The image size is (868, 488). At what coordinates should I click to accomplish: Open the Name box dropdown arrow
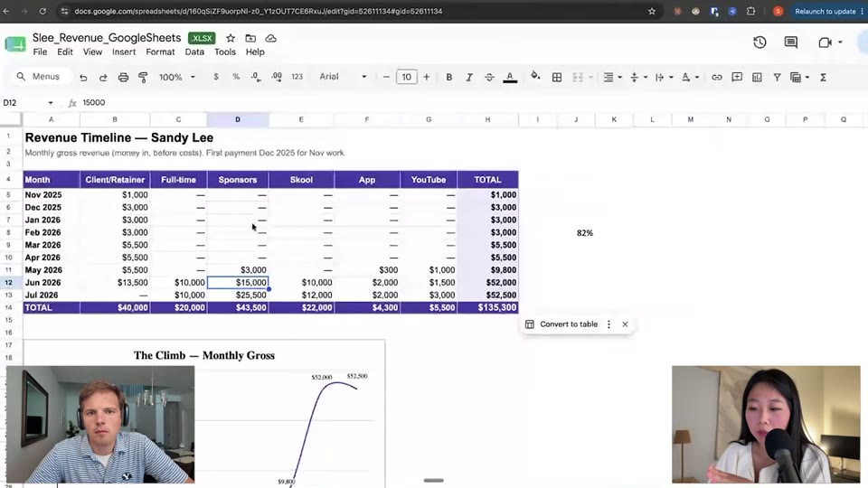(x=51, y=103)
